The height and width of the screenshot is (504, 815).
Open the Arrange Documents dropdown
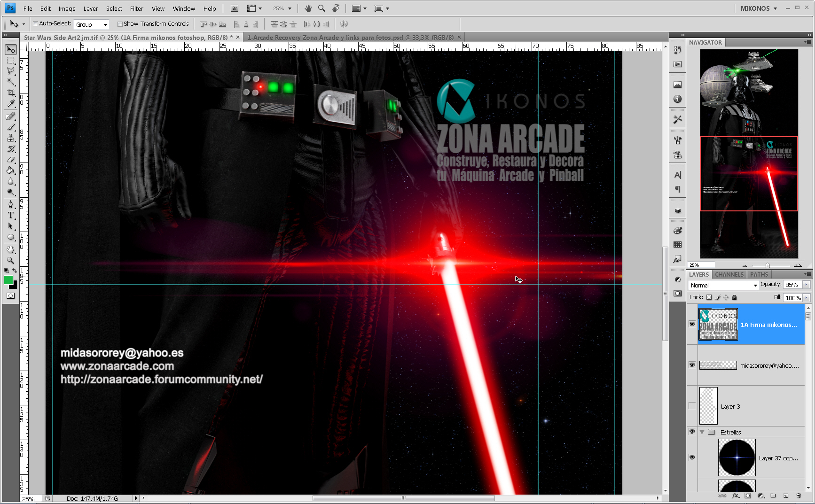[x=359, y=8]
